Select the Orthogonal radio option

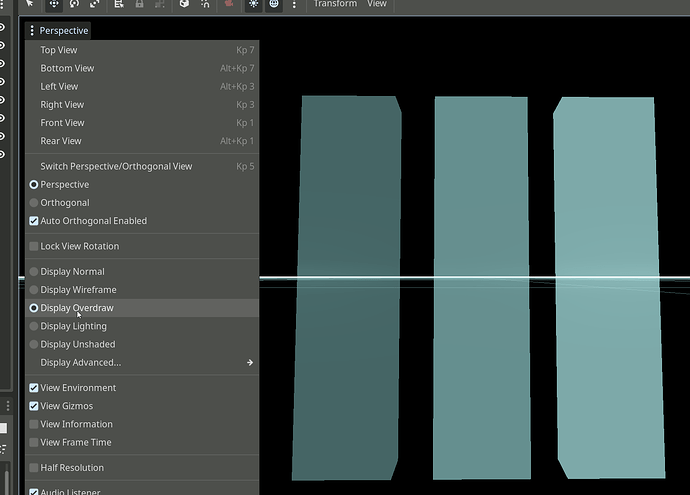(x=142, y=203)
